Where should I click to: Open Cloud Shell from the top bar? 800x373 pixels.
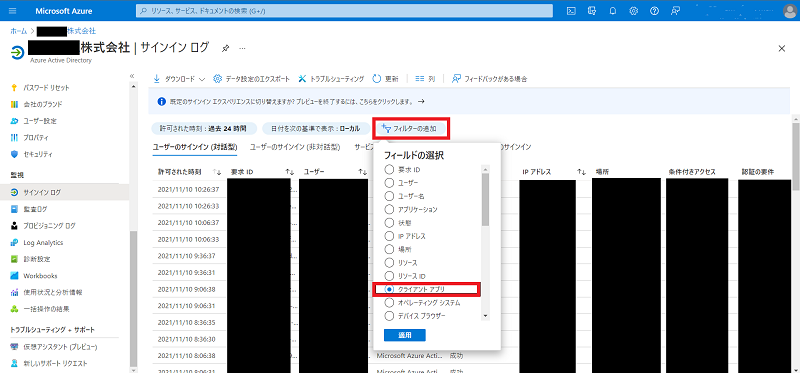(571, 11)
